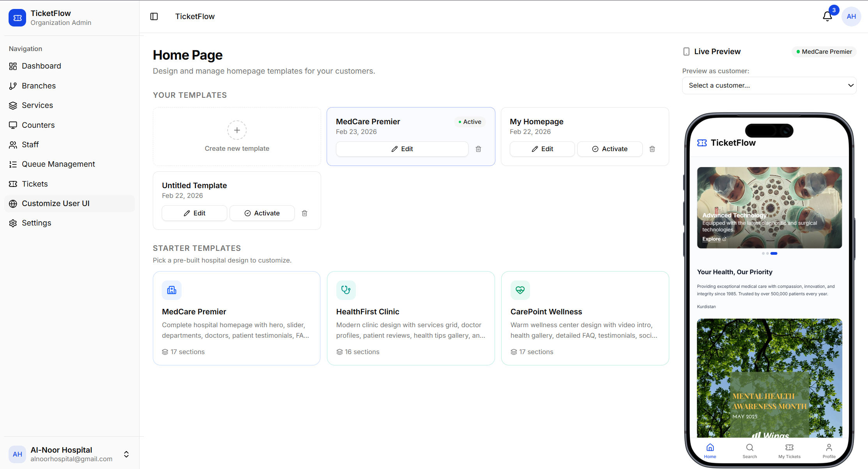Click the CarePoint Wellness heart icon
Viewport: 868px width, 469px height.
pyautogui.click(x=520, y=290)
